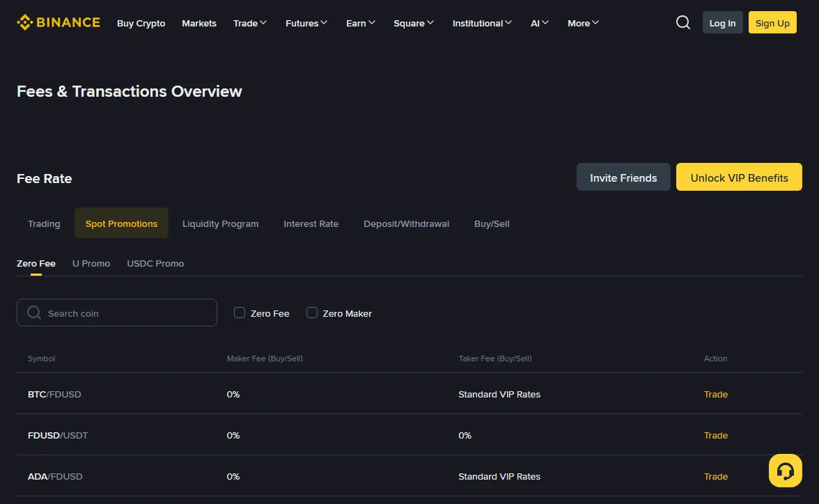Open Buy Crypto in the top nav
819x504 pixels.
pos(141,23)
